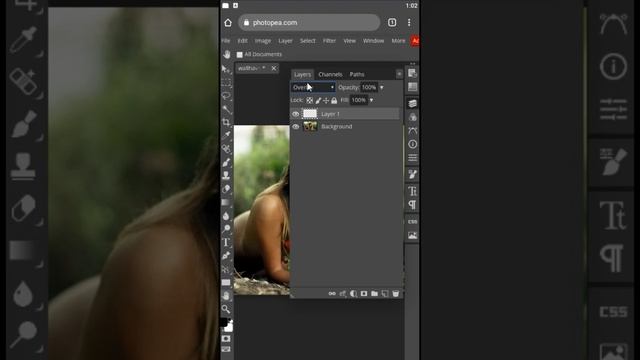
Task: Open the Layer menu
Action: 285,41
